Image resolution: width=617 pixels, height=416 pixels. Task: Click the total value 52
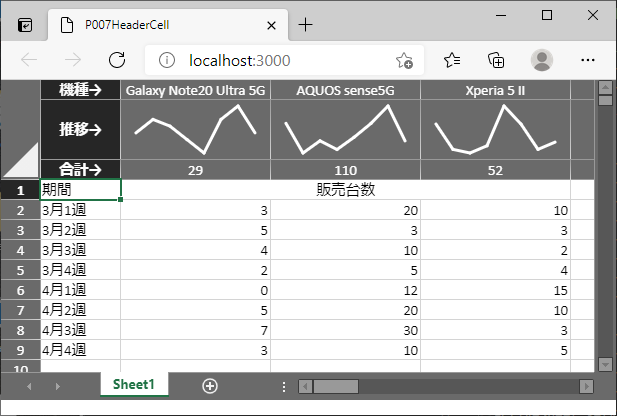point(495,170)
